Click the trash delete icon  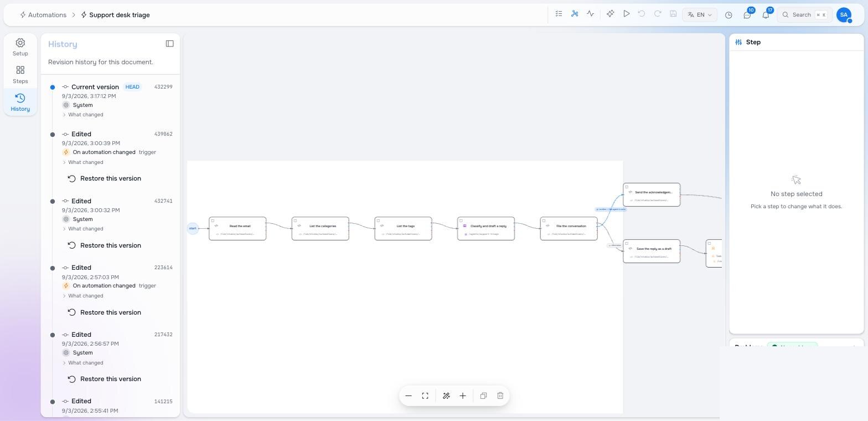[x=500, y=396]
